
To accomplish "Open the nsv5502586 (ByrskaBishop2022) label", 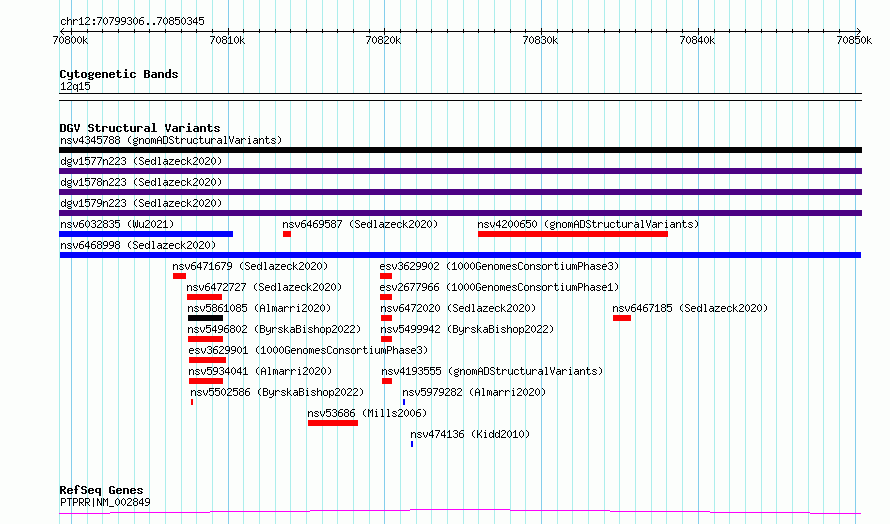I will (277, 392).
